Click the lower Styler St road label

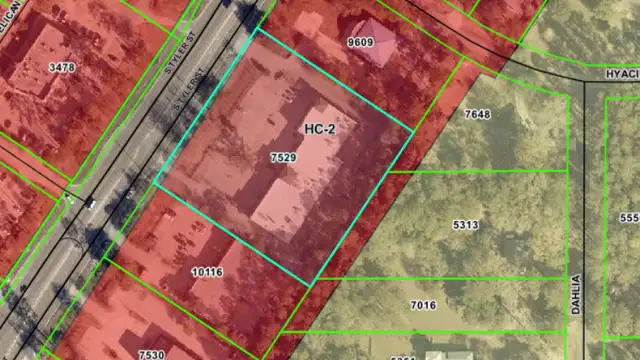(x=189, y=89)
